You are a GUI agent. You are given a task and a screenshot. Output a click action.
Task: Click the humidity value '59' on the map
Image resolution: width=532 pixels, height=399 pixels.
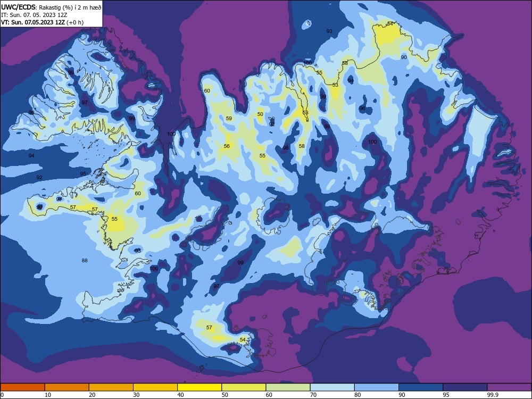click(x=229, y=119)
